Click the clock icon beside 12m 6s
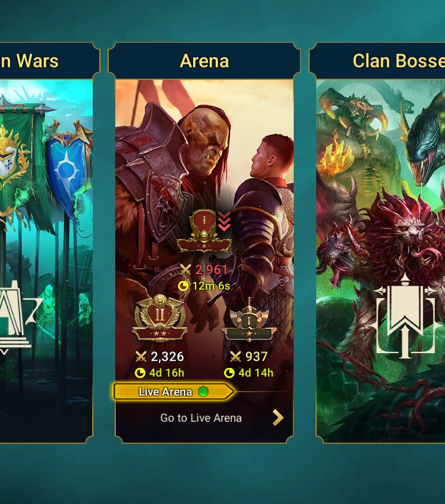The image size is (445, 504). pyautogui.click(x=183, y=286)
